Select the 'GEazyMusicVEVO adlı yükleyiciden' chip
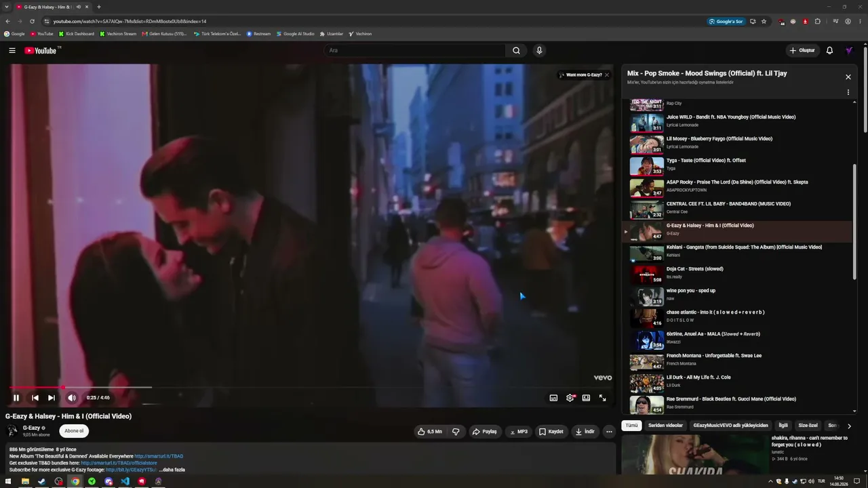 coord(730,426)
